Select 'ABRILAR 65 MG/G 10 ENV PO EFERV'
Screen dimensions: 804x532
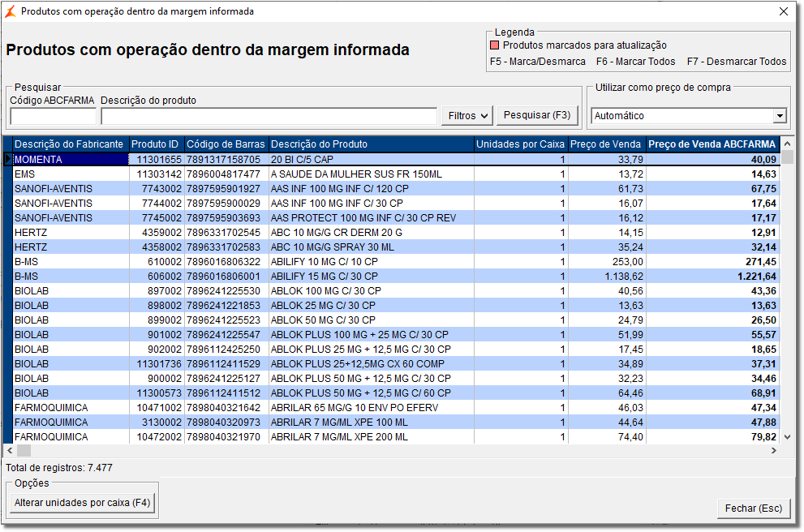pos(355,408)
